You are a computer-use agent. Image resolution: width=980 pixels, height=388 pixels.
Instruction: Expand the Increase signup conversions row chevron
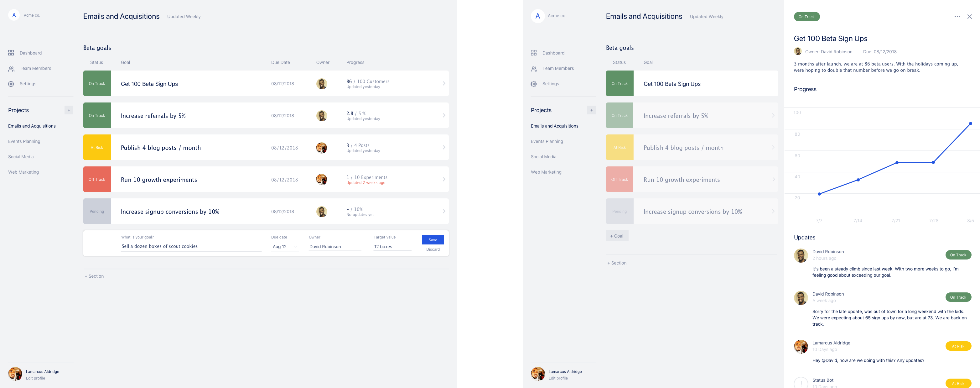pyautogui.click(x=443, y=211)
